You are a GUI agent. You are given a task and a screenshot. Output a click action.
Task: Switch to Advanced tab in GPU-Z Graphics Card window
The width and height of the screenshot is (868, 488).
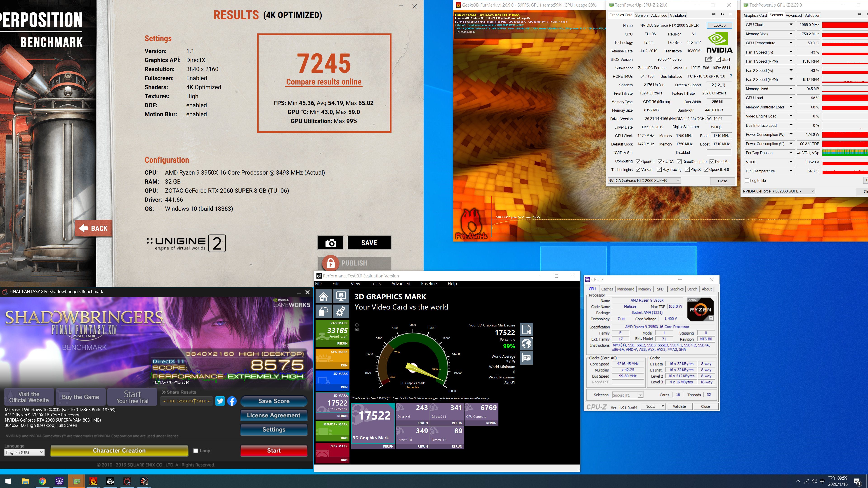pyautogui.click(x=659, y=15)
